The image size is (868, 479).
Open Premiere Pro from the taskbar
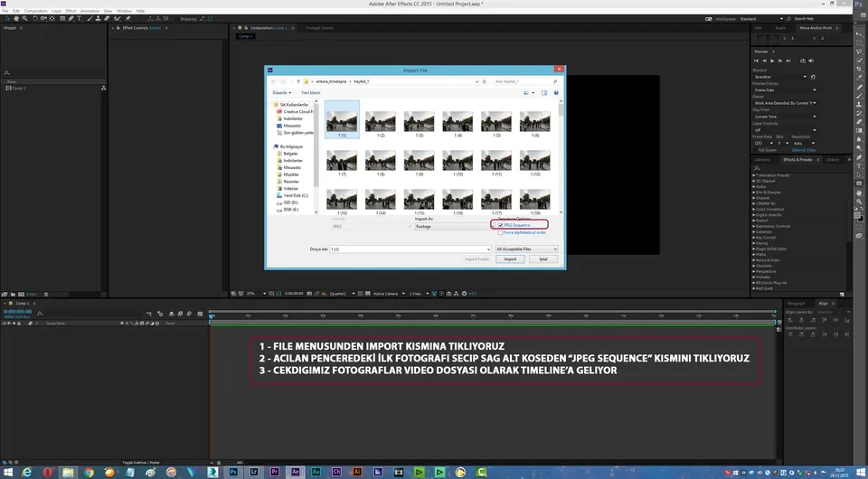[275, 472]
